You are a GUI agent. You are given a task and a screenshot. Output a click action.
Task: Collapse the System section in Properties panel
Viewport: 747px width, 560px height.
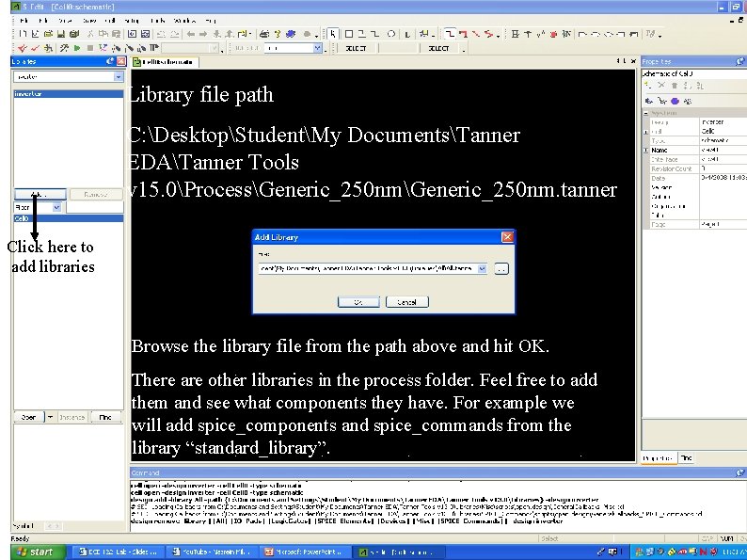coord(646,113)
